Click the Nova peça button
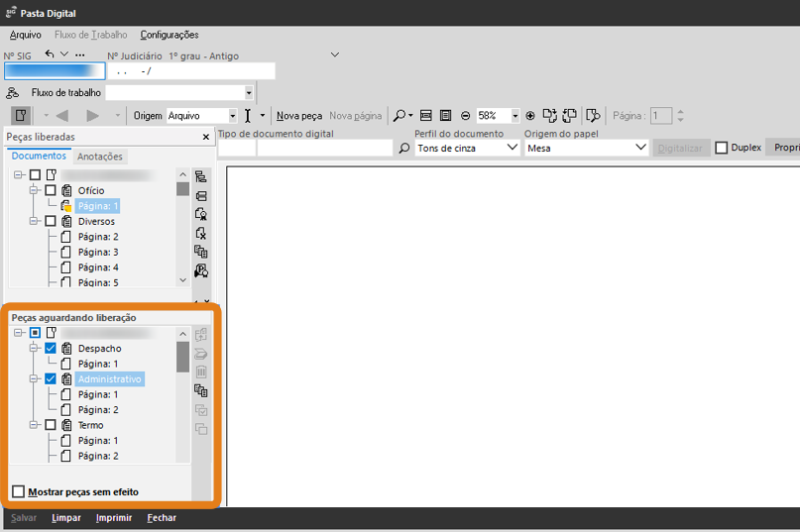800x532 pixels. tap(298, 116)
